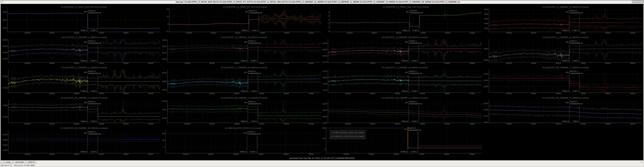Click the reset span button
This screenshot has width=644, height=167.
[x=20, y=162]
